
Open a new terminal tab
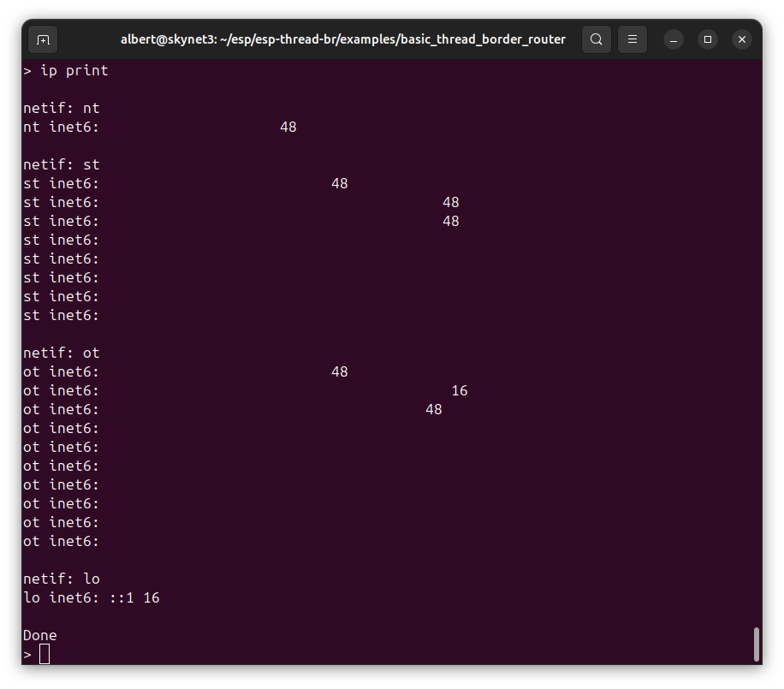click(x=43, y=39)
